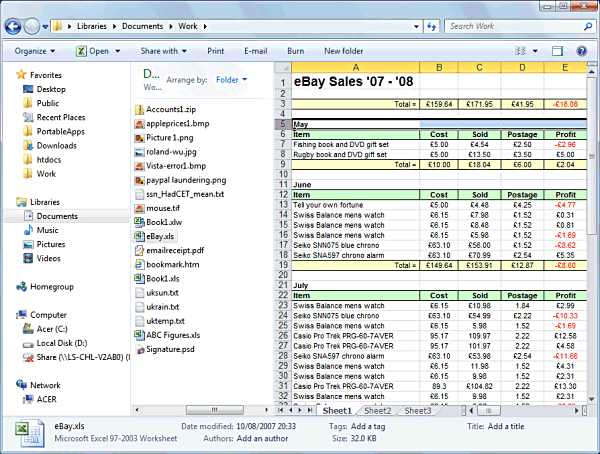Click into the Search Work field
This screenshot has height=454, width=600.
tap(513, 26)
